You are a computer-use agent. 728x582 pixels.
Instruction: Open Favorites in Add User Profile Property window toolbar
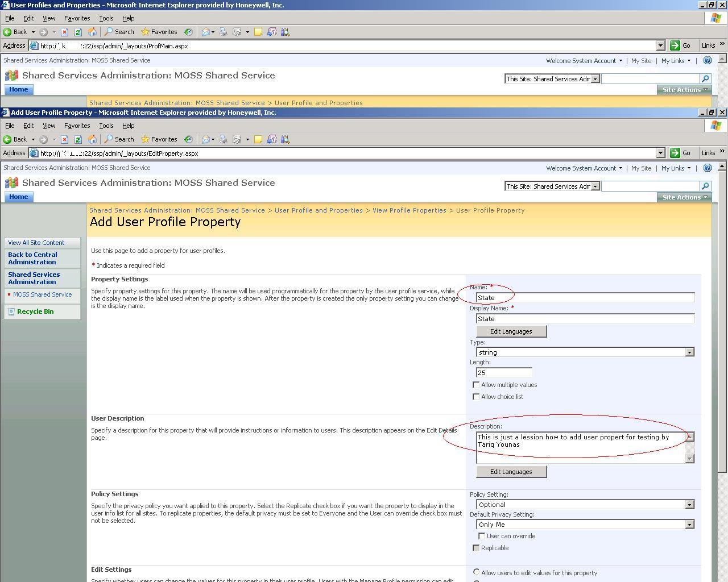[159, 139]
